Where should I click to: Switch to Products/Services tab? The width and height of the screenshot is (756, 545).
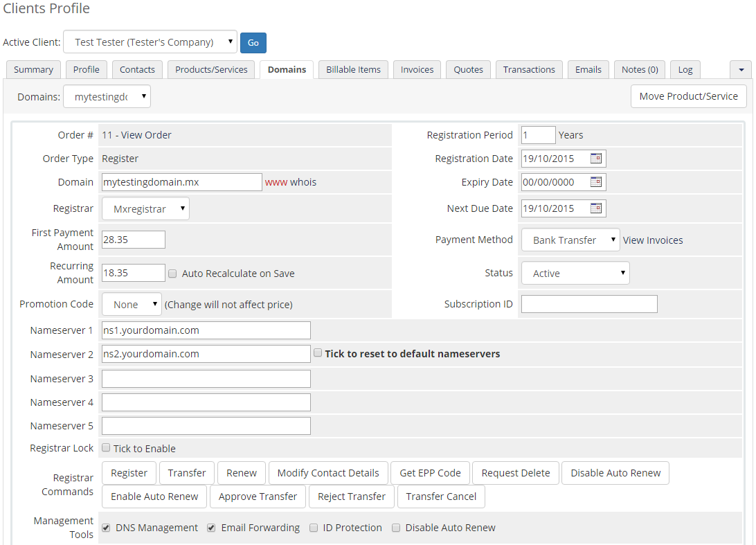pyautogui.click(x=211, y=69)
